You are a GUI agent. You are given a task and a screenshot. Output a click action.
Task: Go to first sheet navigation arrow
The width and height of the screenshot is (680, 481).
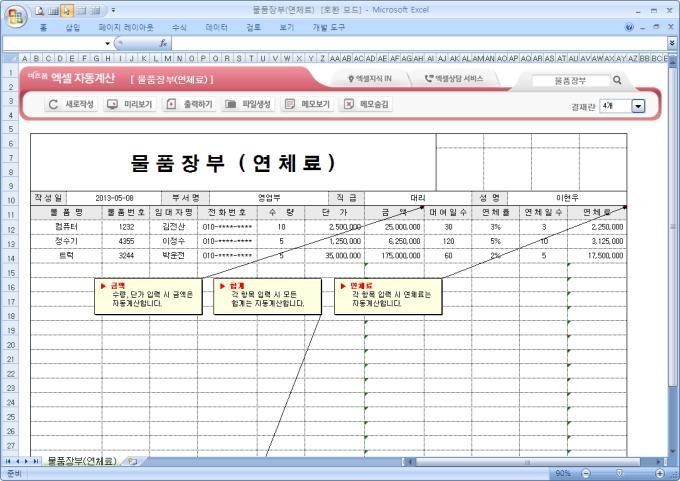click(x=7, y=461)
